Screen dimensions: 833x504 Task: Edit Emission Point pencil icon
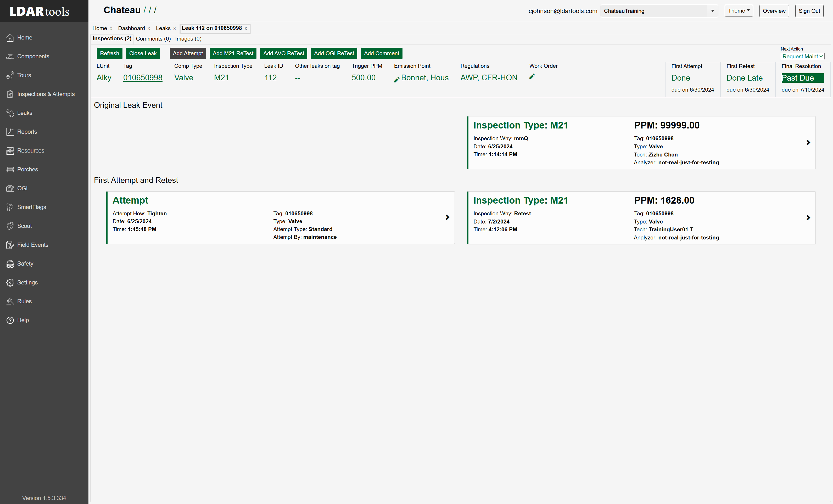pyautogui.click(x=397, y=80)
